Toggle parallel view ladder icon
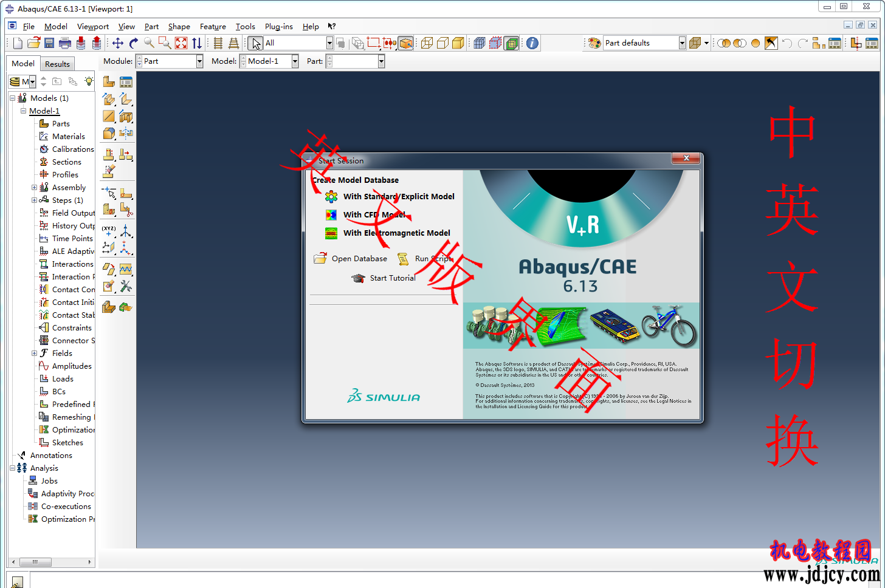 218,43
